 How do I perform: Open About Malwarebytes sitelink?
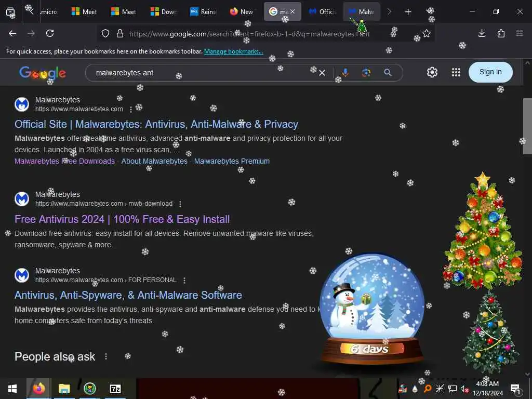154,161
